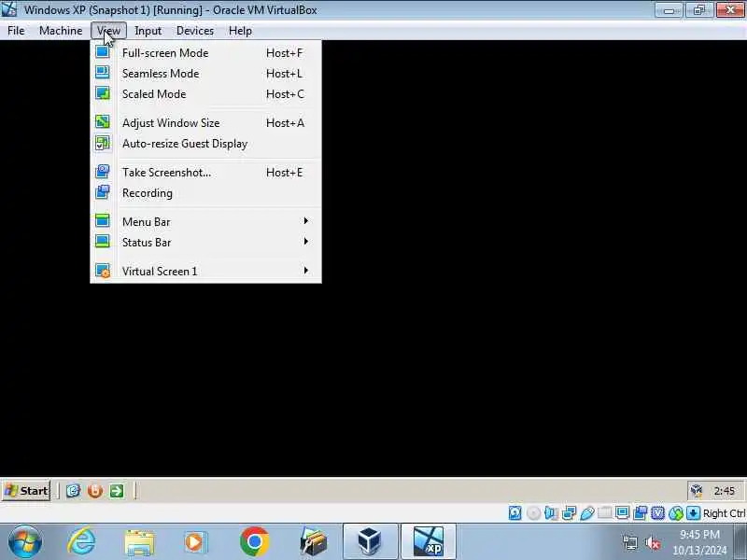Open Internet Explorer on host taskbar
Screen dimensions: 747x560
point(81,542)
